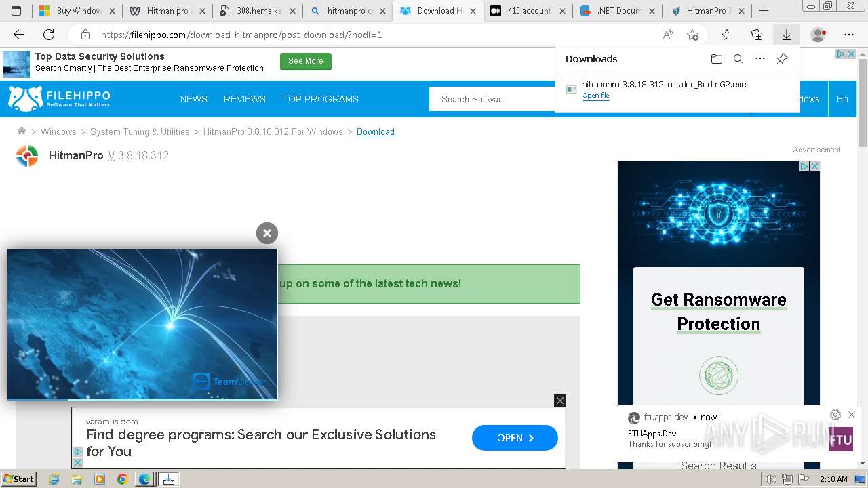Open NEWS in FileHippo menu
The image size is (868, 488).
pos(194,99)
